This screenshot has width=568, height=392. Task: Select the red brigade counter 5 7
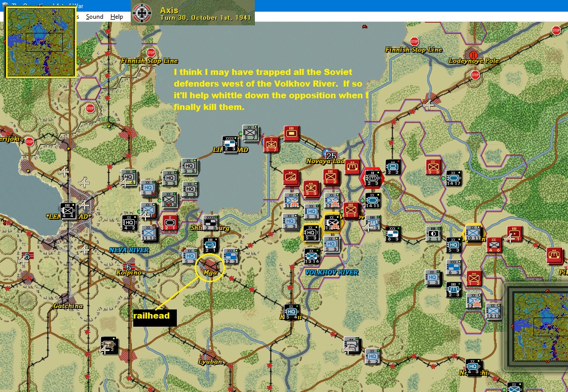pyautogui.click(x=271, y=144)
